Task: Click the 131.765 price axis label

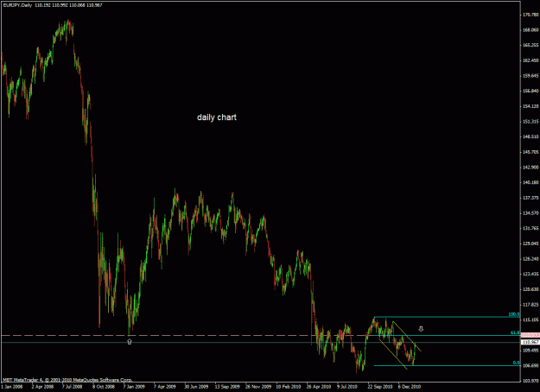Action: pyautogui.click(x=530, y=228)
